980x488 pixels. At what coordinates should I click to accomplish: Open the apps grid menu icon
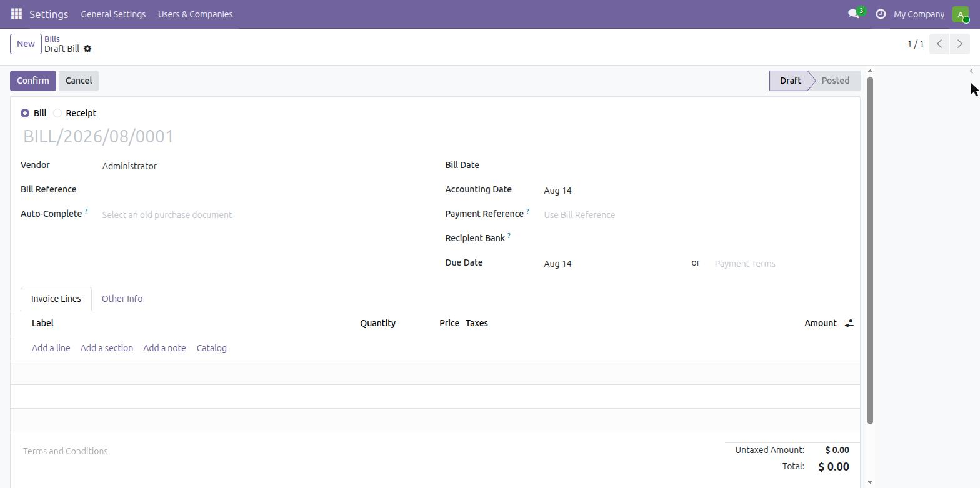pos(17,14)
